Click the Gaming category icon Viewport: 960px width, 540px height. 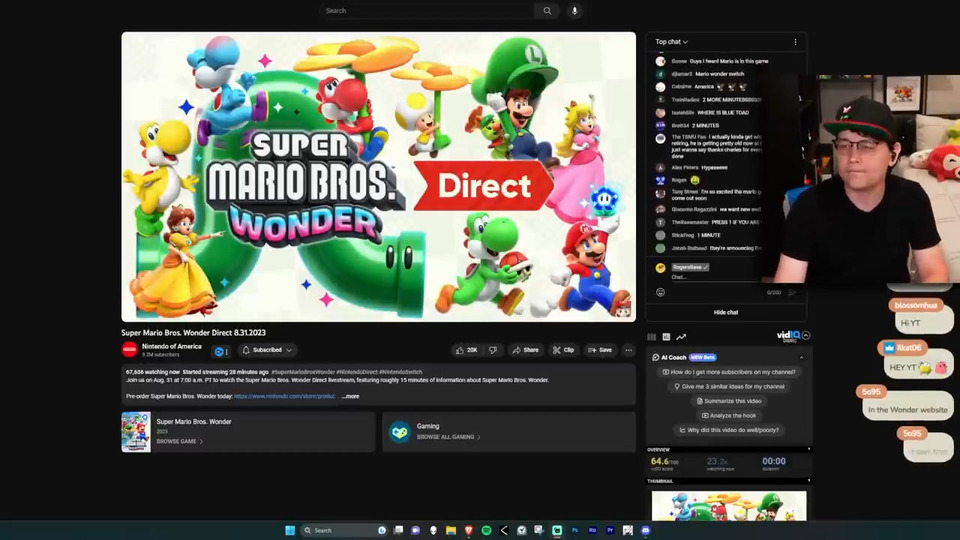point(400,432)
